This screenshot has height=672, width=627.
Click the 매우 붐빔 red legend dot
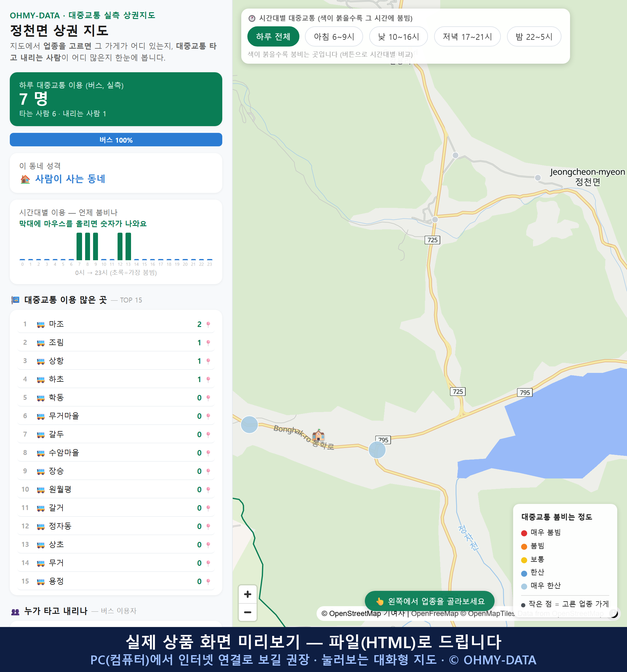(x=524, y=533)
